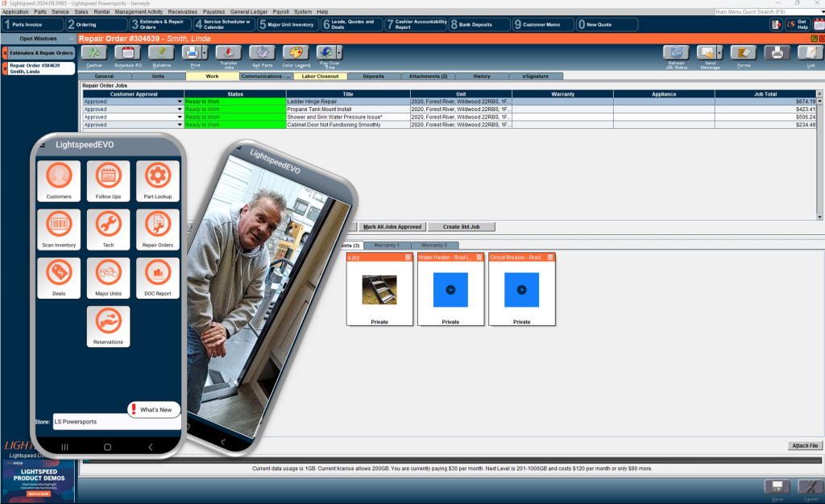Click the Schedule RO calendar icon

click(x=128, y=53)
